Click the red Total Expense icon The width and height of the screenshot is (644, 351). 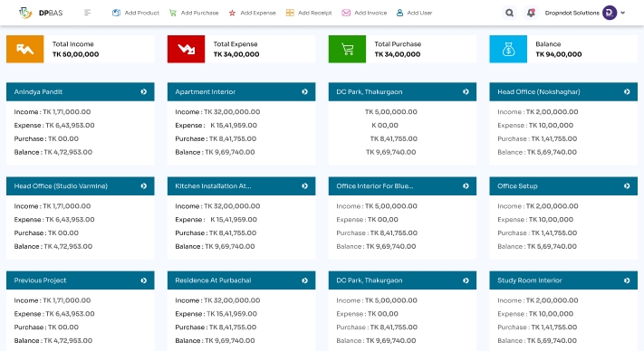tap(186, 49)
